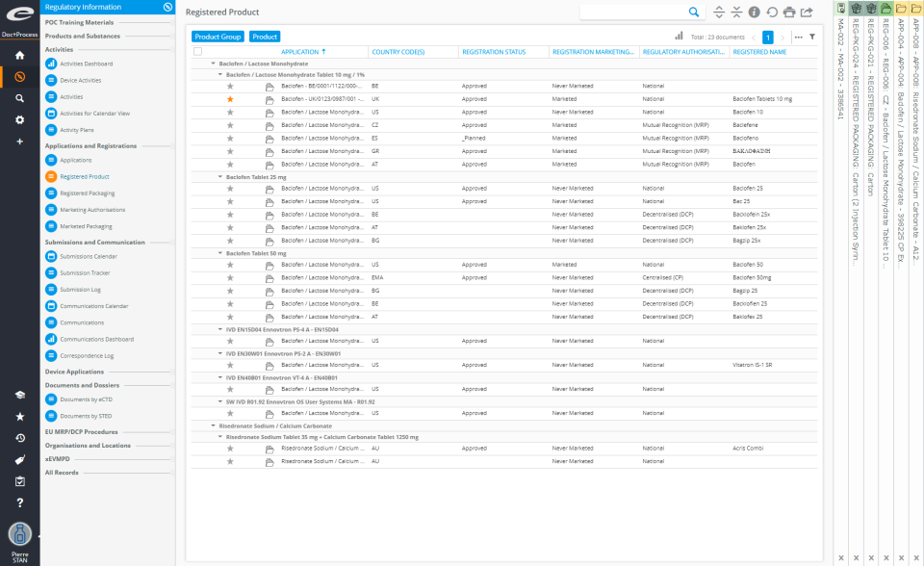
Task: Print the current document list
Action: pos(790,12)
